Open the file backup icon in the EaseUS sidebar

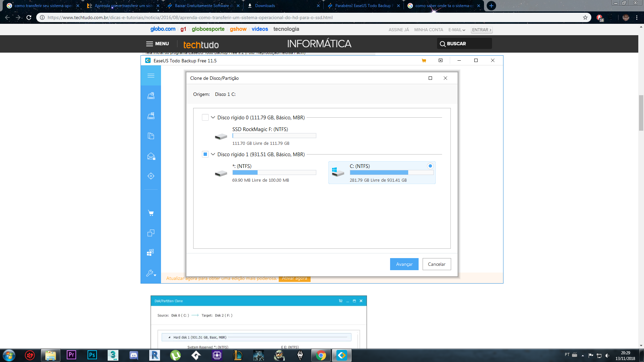151,136
